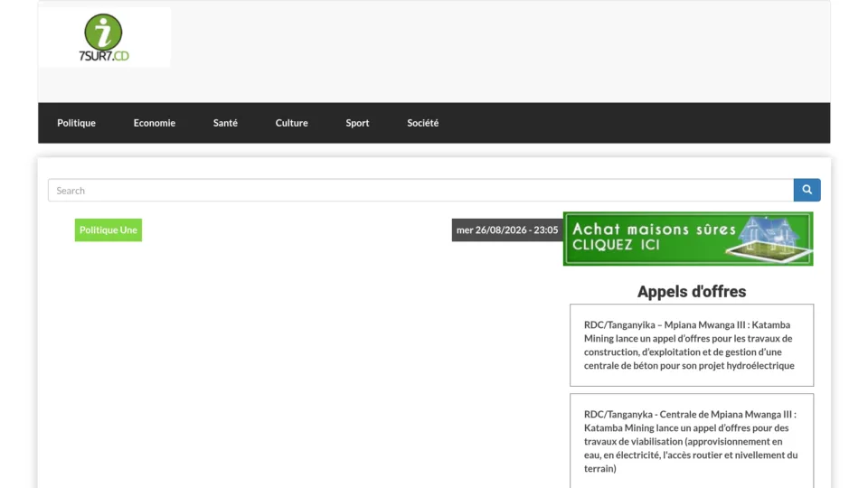Open the Société section

pyautogui.click(x=423, y=123)
